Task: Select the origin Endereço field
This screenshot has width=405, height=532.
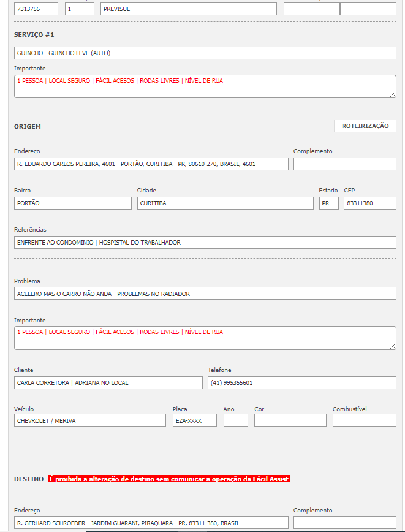Action: coord(151,164)
